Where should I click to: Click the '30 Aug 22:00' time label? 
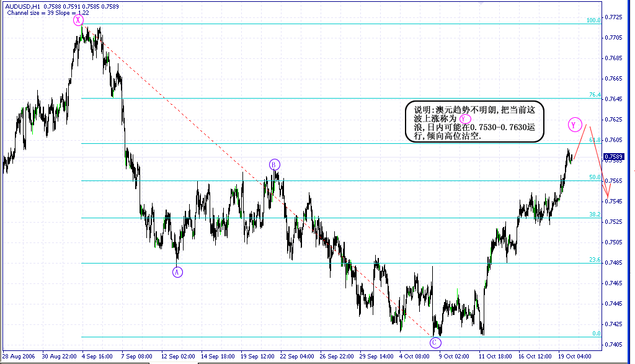click(x=59, y=357)
